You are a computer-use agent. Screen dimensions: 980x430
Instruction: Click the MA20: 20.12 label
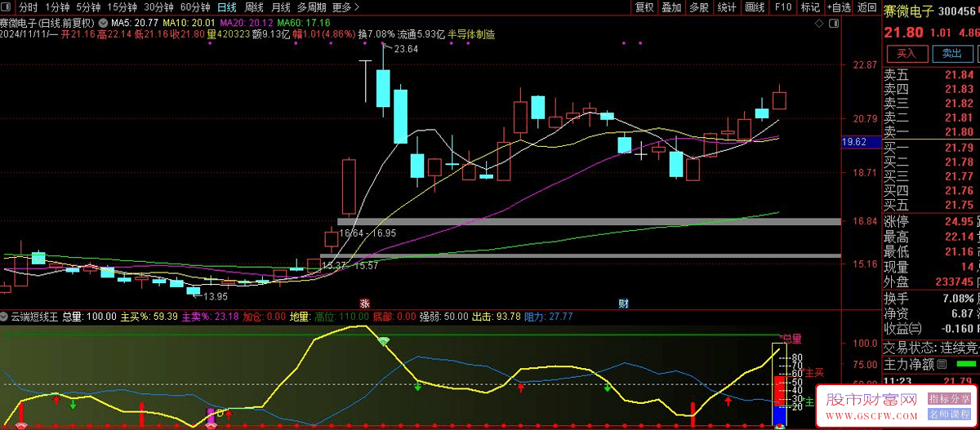[x=246, y=22]
